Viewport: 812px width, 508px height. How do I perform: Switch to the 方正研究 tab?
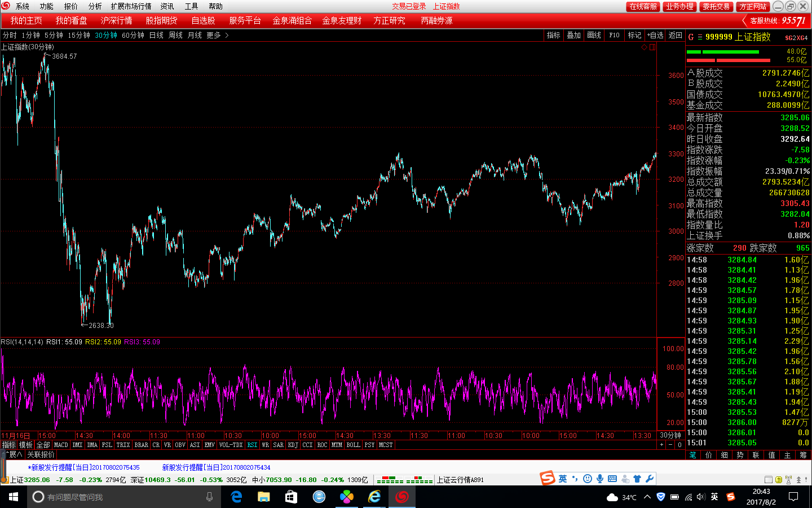pos(389,21)
